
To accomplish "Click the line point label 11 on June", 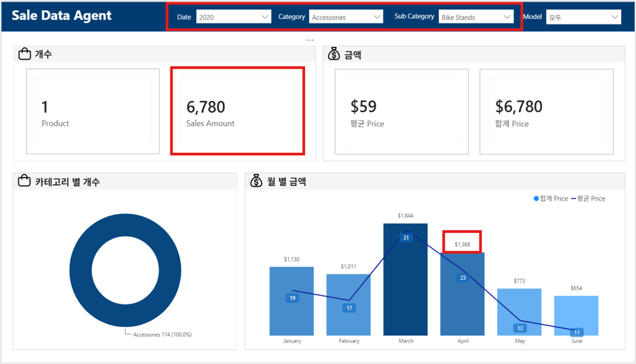I will pos(577,332).
